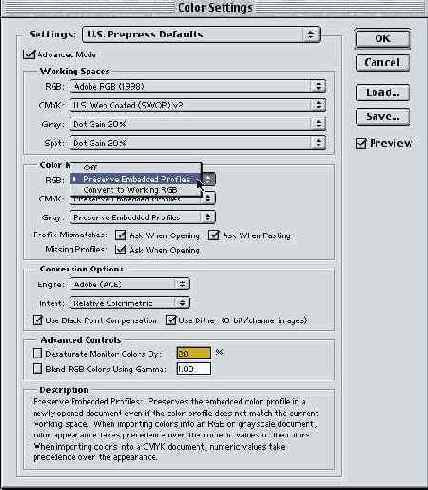Toggle Profile Mismatches Ask When Opening
This screenshot has width=428, height=490.
point(120,235)
